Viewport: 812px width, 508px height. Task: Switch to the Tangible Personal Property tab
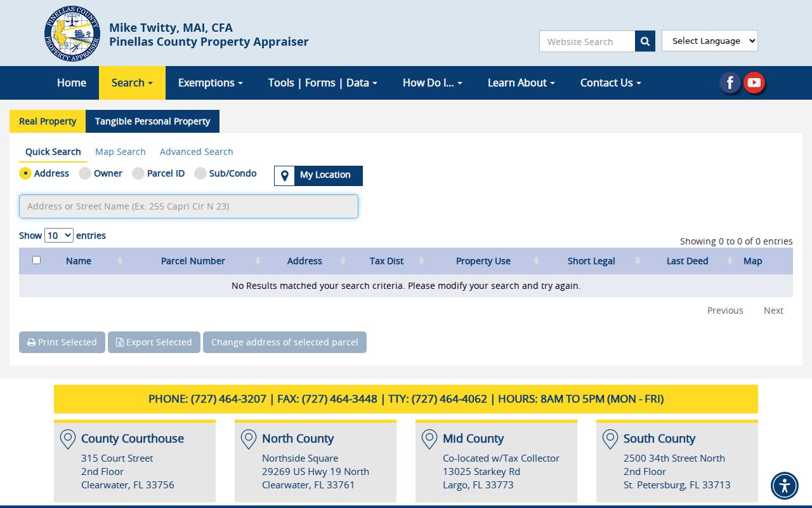pos(152,121)
